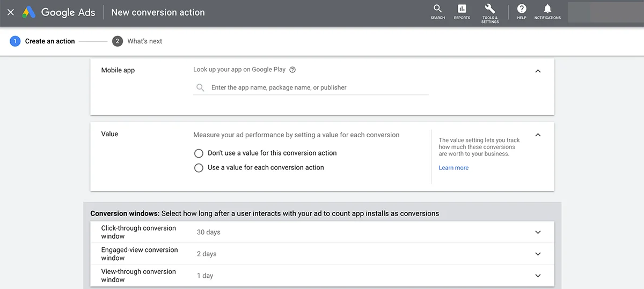Collapse the Mobile app section
Viewport: 644px width, 289px height.
(538, 71)
